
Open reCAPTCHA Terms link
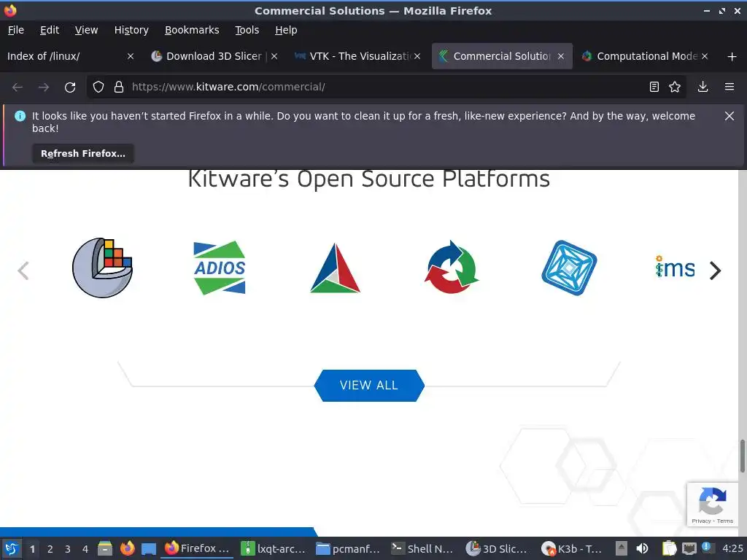point(724,521)
